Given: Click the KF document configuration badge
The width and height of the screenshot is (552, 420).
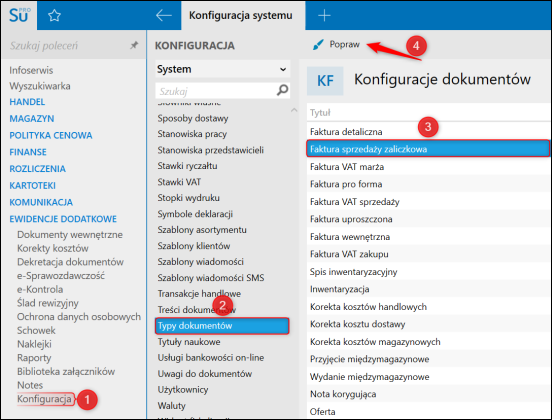Looking at the screenshot, I should coord(325,81).
